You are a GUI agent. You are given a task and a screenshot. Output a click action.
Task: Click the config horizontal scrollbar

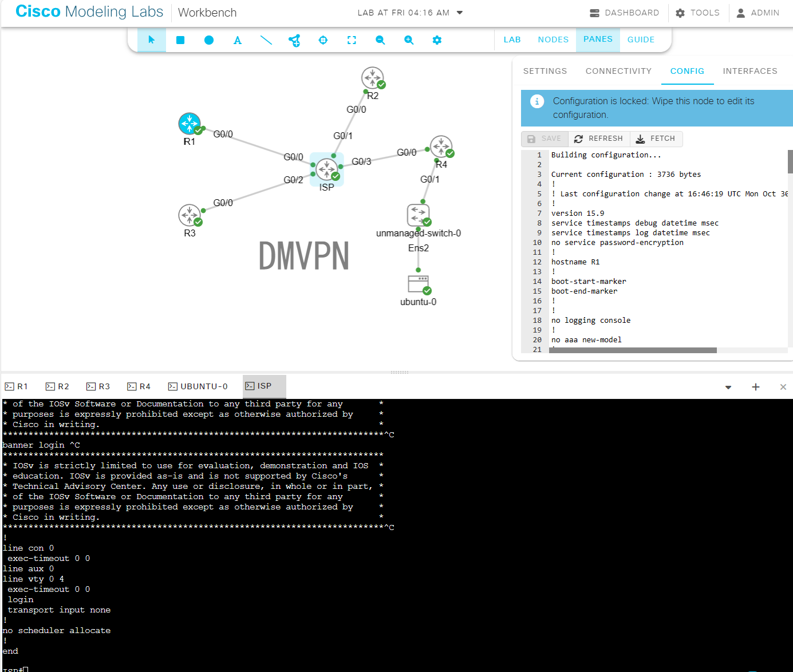pos(633,350)
